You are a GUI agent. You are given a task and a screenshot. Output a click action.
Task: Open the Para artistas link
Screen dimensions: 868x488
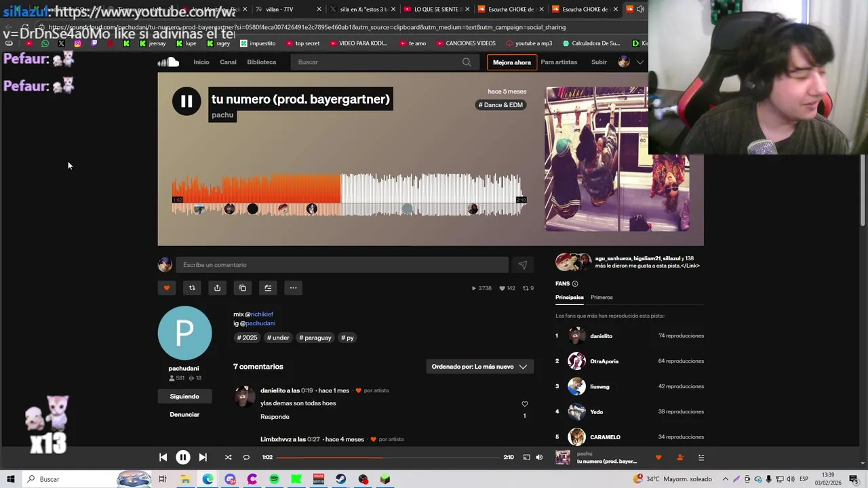coord(559,62)
